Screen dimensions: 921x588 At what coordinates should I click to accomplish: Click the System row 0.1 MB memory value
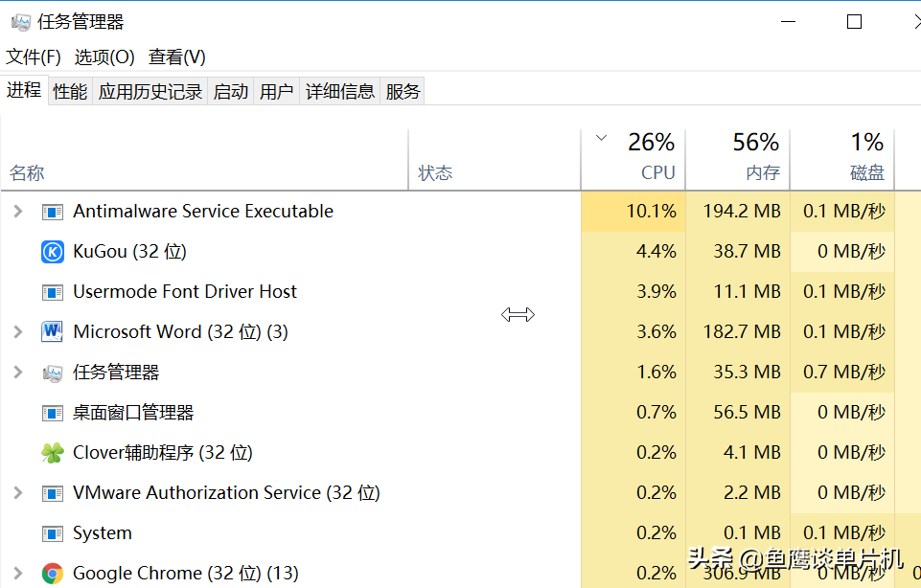(x=751, y=533)
